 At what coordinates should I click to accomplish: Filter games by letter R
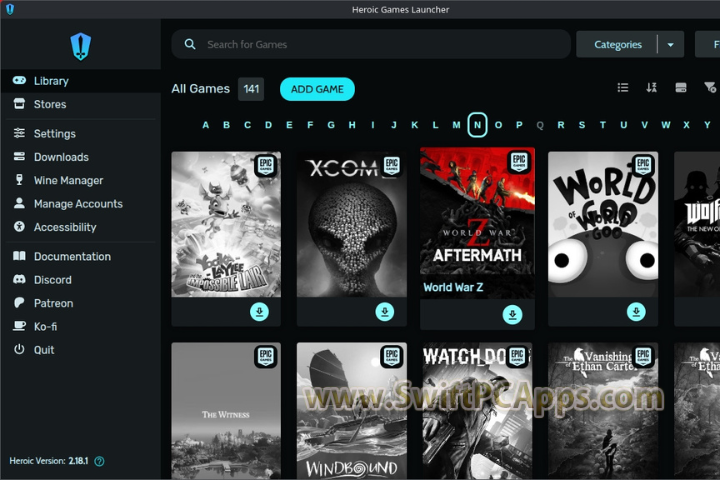point(561,125)
